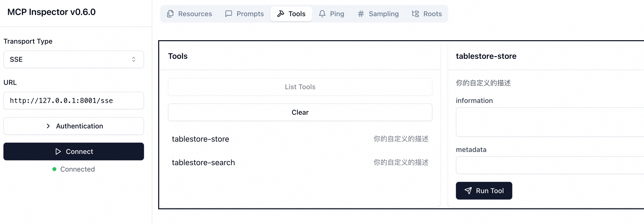Click the hash icon beside Sampling
Viewport: 644px width, 224px height.
(360, 14)
